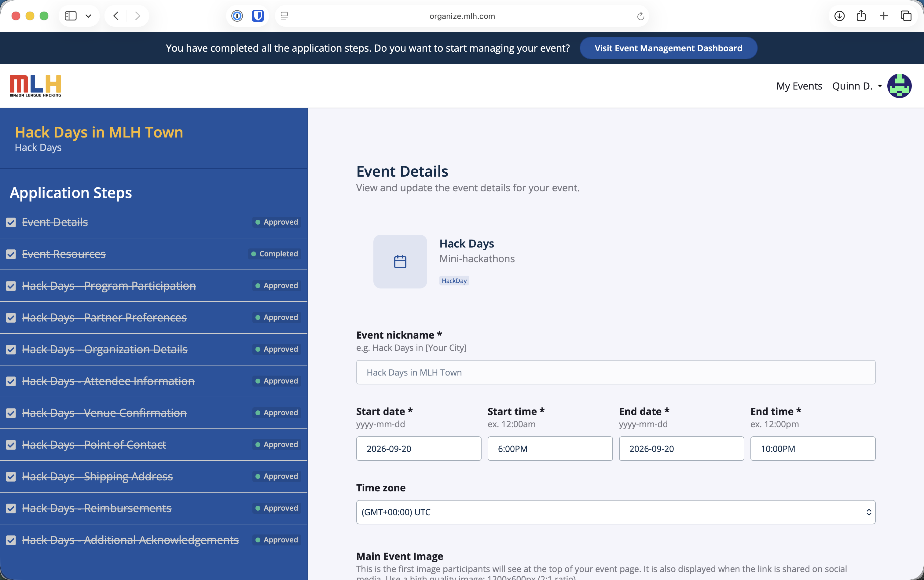Click the Hack Days calendar icon tile
Screen dimensions: 924x580
400,262
